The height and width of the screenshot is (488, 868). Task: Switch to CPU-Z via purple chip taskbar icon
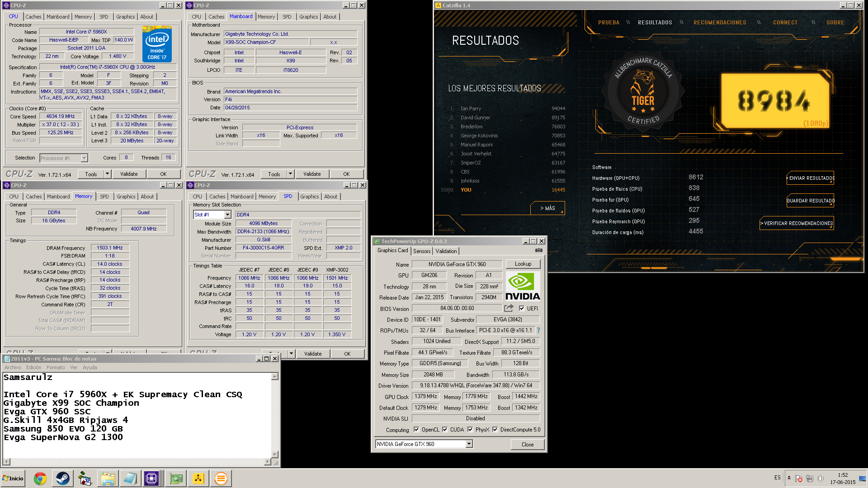pyautogui.click(x=151, y=479)
